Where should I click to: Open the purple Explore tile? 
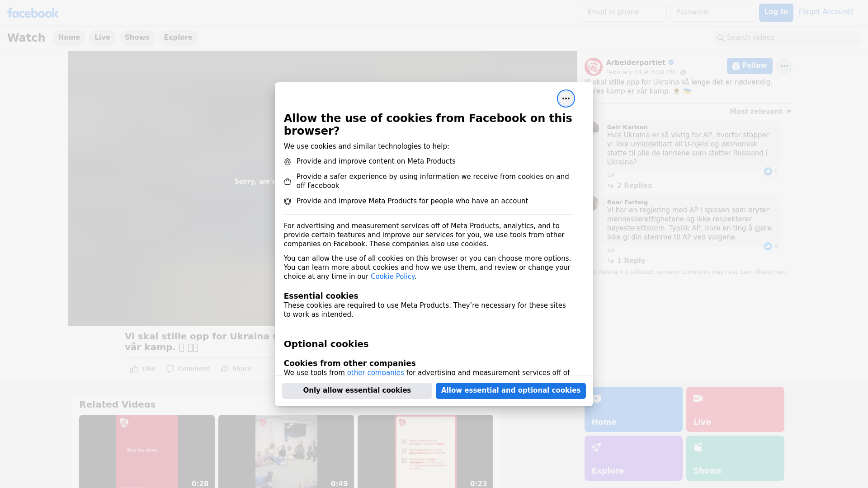633,458
